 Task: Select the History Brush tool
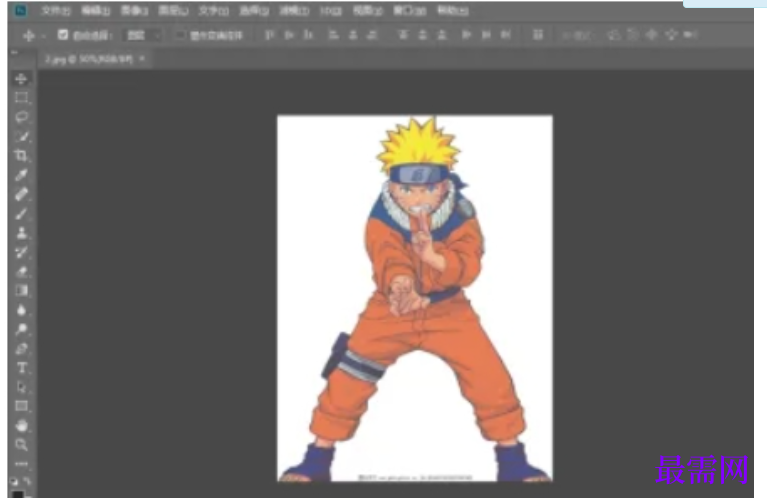21,252
